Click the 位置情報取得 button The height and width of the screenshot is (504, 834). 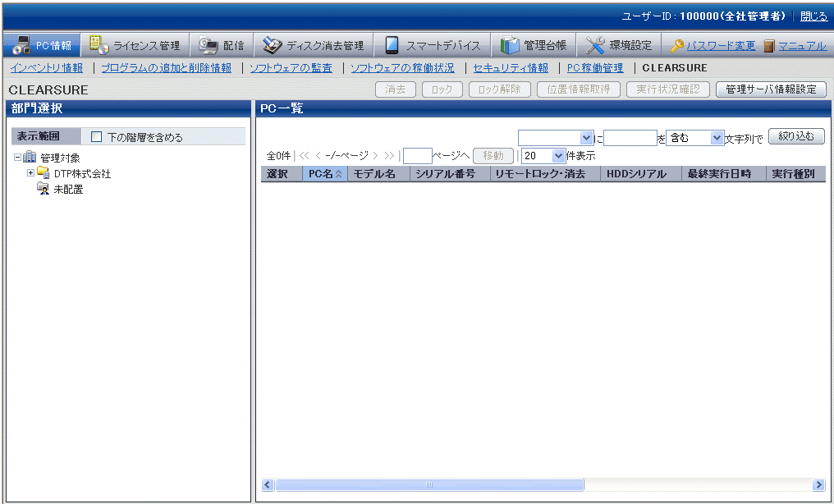579,89
